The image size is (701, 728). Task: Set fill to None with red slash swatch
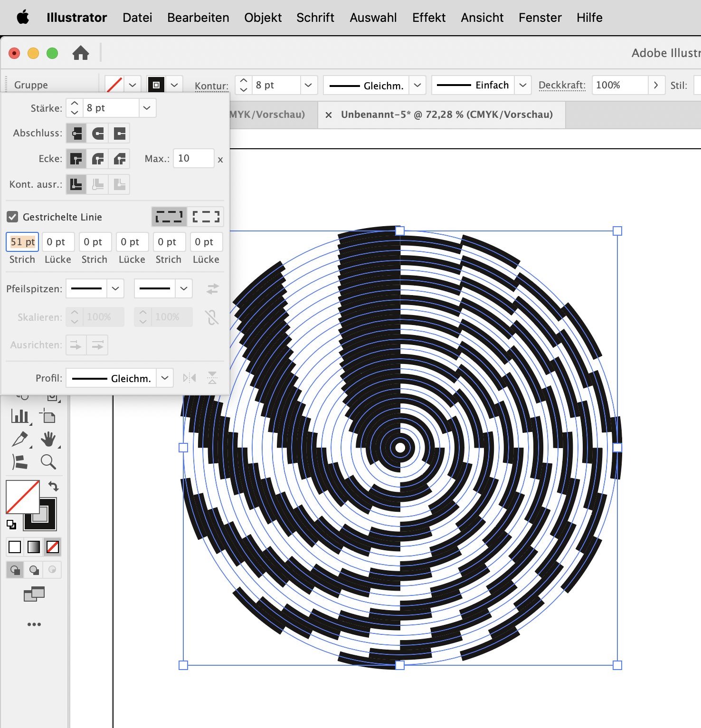tap(52, 547)
